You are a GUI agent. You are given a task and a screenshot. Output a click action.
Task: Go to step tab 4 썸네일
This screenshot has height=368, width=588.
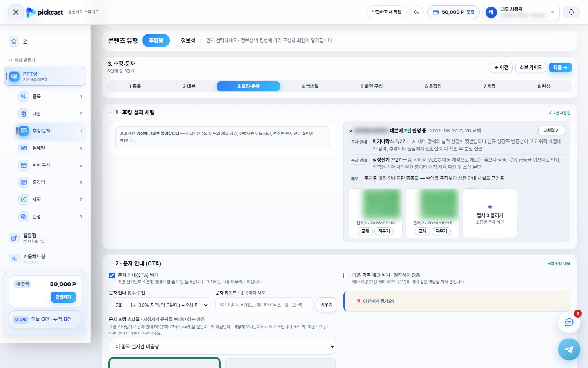(x=310, y=86)
